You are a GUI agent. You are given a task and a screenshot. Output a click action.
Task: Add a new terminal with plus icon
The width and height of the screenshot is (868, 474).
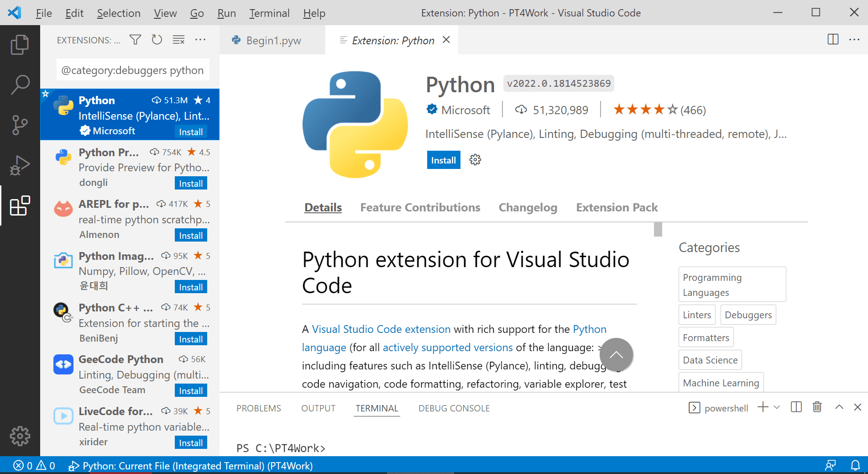(x=763, y=407)
